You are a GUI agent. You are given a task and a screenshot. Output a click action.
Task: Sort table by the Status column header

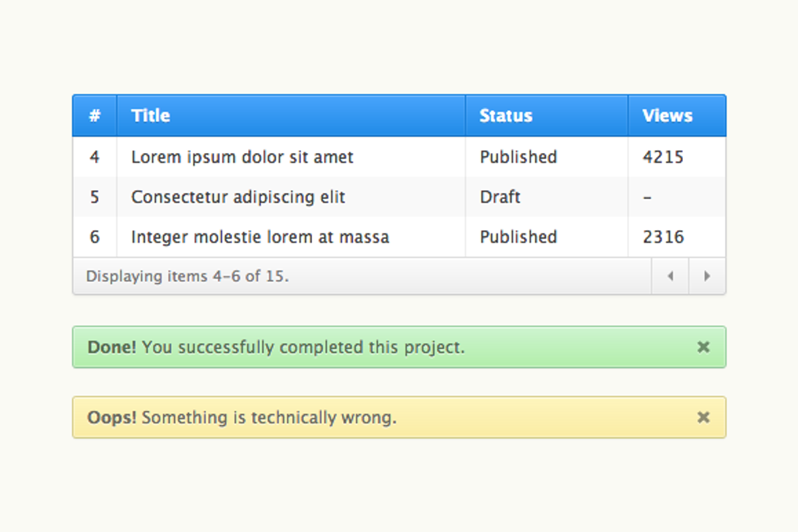505,116
